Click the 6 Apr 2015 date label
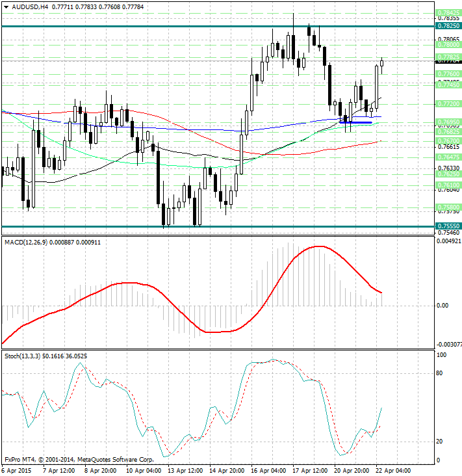462x476 pixels. 17,471
